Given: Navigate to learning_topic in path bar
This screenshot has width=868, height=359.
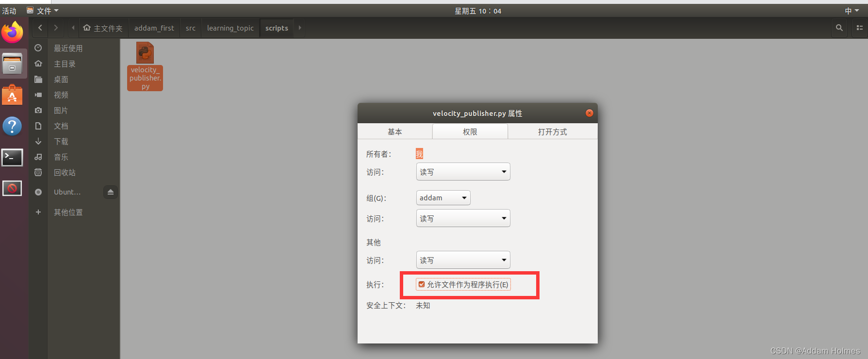Looking at the screenshot, I should click(x=230, y=28).
